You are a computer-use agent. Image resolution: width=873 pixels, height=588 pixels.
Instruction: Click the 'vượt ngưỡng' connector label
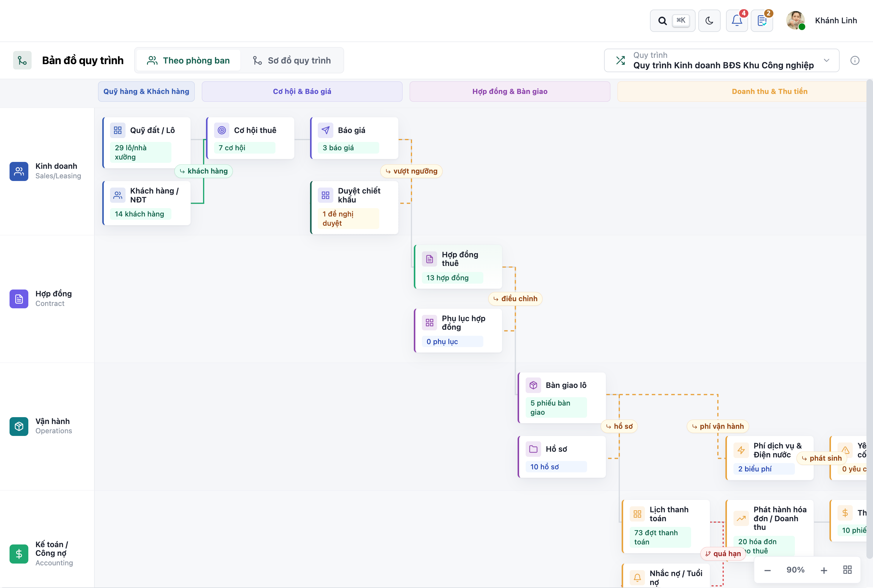tap(411, 171)
